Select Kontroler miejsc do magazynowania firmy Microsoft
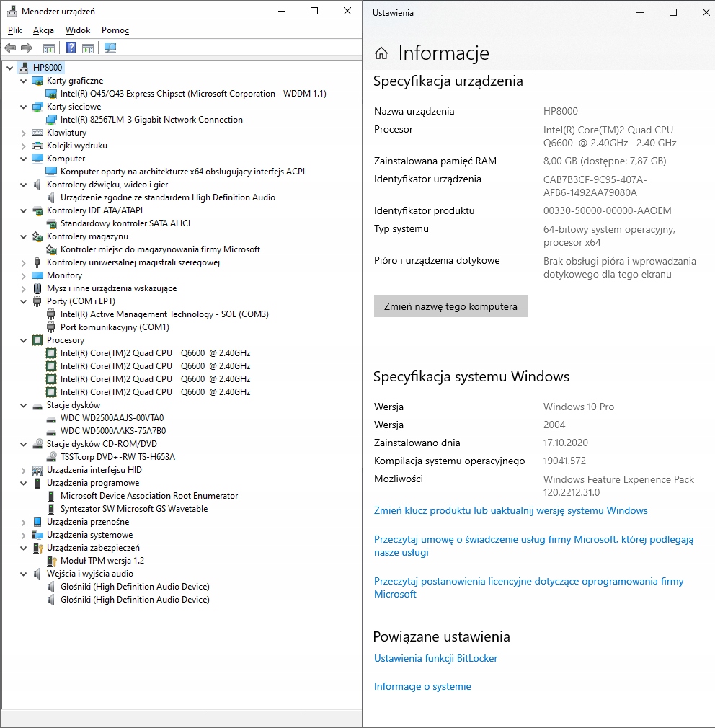The width and height of the screenshot is (715, 728). tap(160, 249)
